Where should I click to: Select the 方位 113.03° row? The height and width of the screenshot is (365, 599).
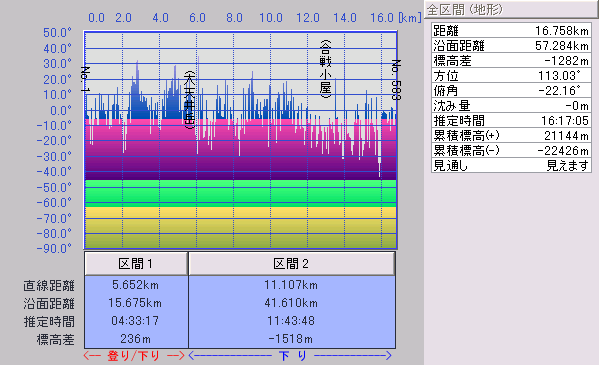pyautogui.click(x=511, y=75)
